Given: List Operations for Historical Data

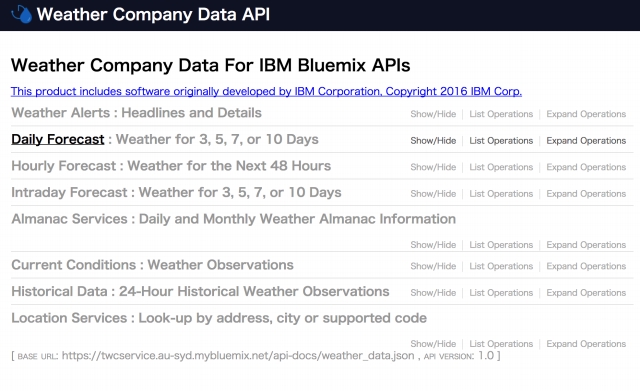Looking at the screenshot, I should [x=501, y=293].
